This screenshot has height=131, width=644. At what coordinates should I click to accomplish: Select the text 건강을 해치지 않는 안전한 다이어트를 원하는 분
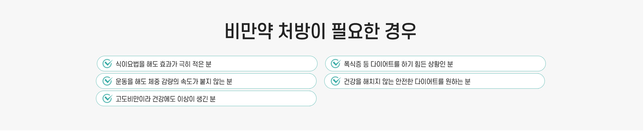coord(407,82)
